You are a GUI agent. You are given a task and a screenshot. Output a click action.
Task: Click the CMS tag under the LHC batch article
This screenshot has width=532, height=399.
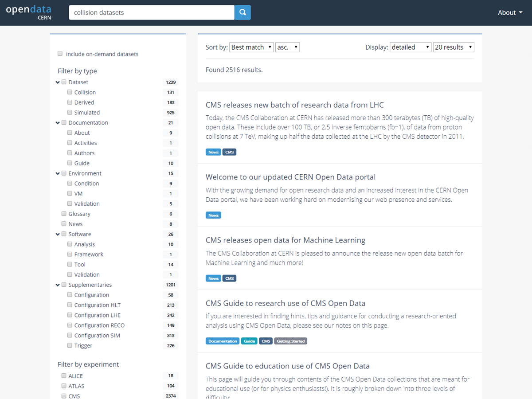(229, 152)
